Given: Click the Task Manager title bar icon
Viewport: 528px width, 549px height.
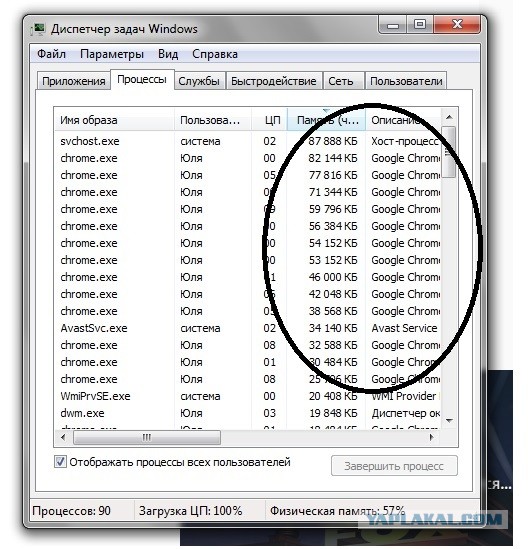Looking at the screenshot, I should (x=38, y=29).
